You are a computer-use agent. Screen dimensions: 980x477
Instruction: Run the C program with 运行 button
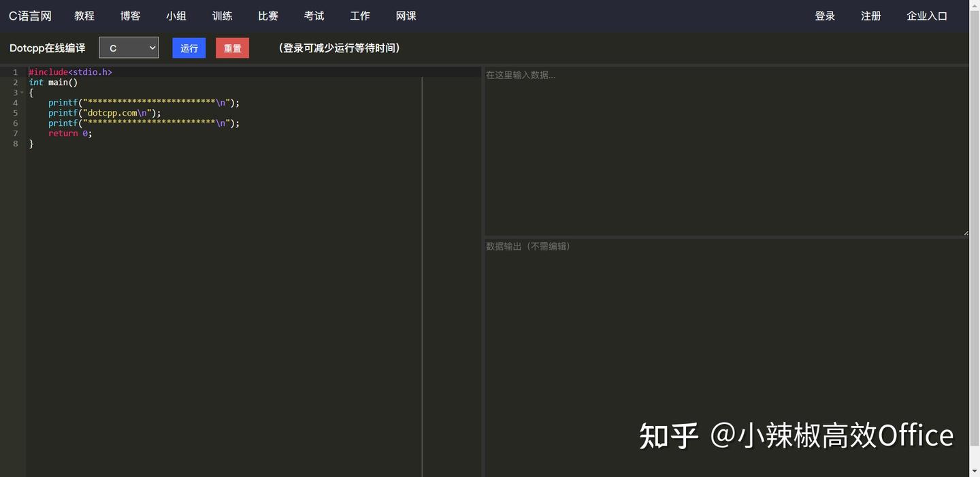[189, 48]
